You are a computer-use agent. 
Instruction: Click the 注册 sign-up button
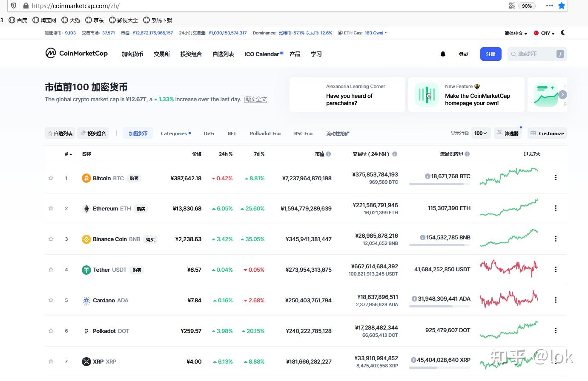(x=491, y=54)
